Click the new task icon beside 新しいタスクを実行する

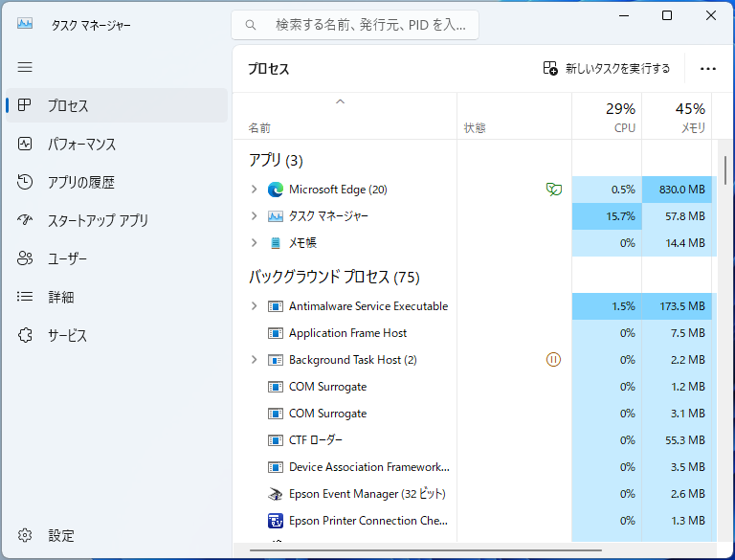[550, 69]
